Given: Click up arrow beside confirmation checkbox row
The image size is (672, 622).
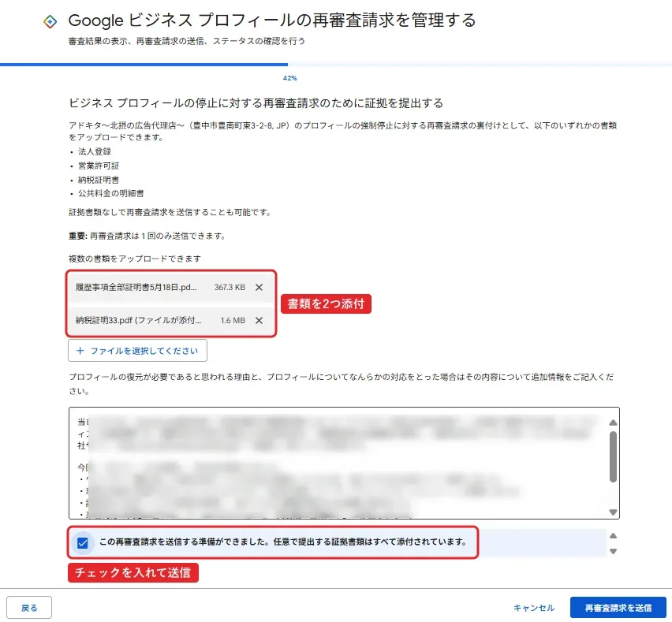Looking at the screenshot, I should 613,535.
